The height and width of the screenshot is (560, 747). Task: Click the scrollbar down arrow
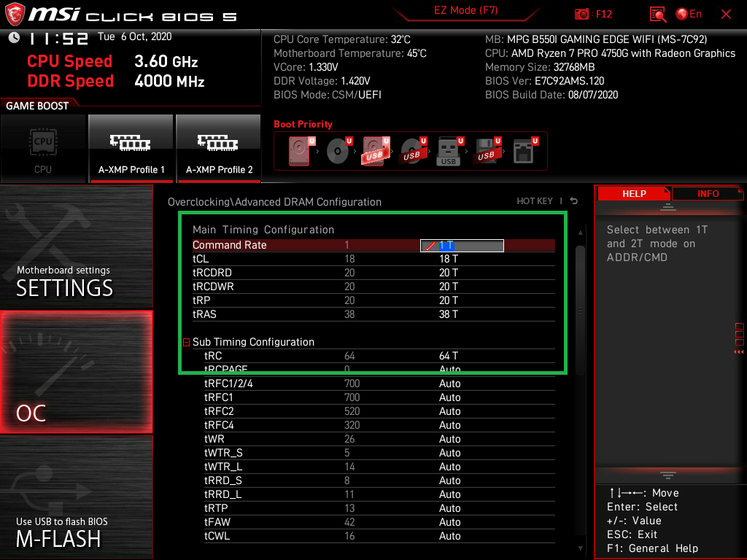point(580,548)
